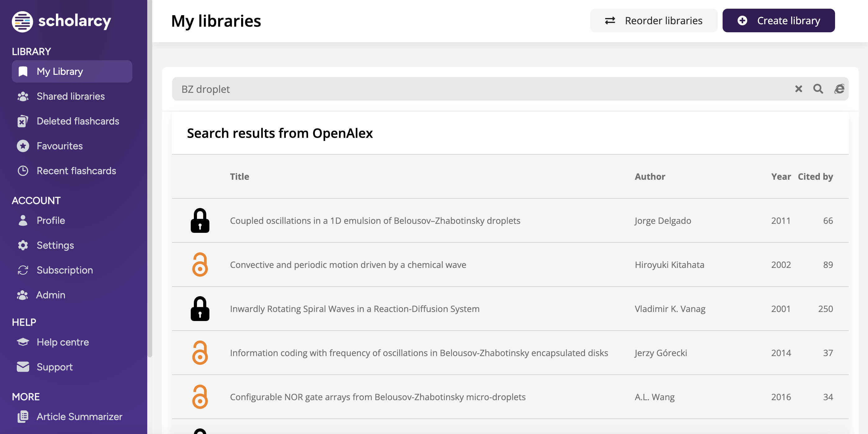The width and height of the screenshot is (868, 434).
Task: Click the web search icon in search bar
Action: (x=839, y=89)
